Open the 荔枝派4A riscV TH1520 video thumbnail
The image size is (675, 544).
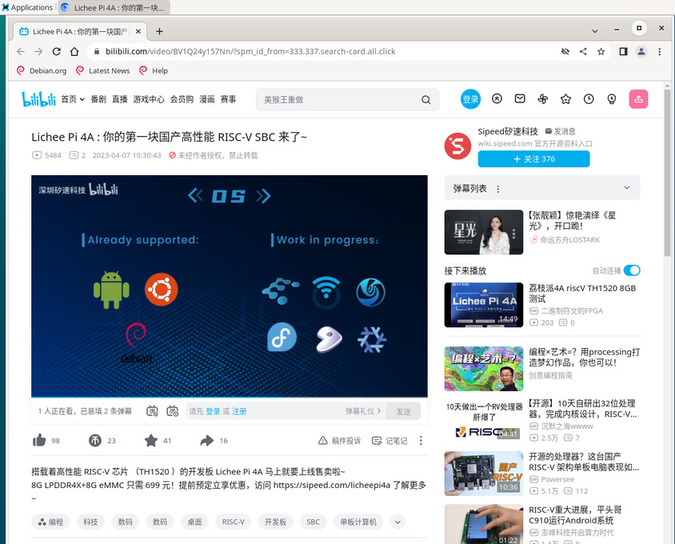coord(483,305)
